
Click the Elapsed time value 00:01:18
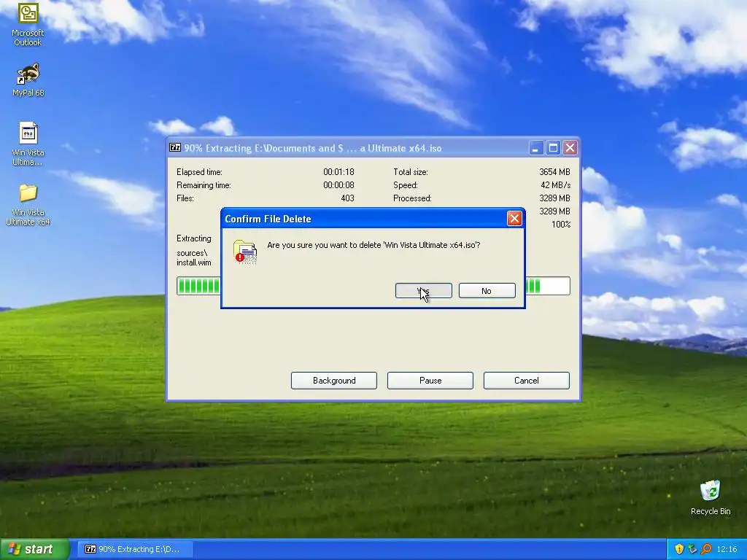[x=338, y=172]
